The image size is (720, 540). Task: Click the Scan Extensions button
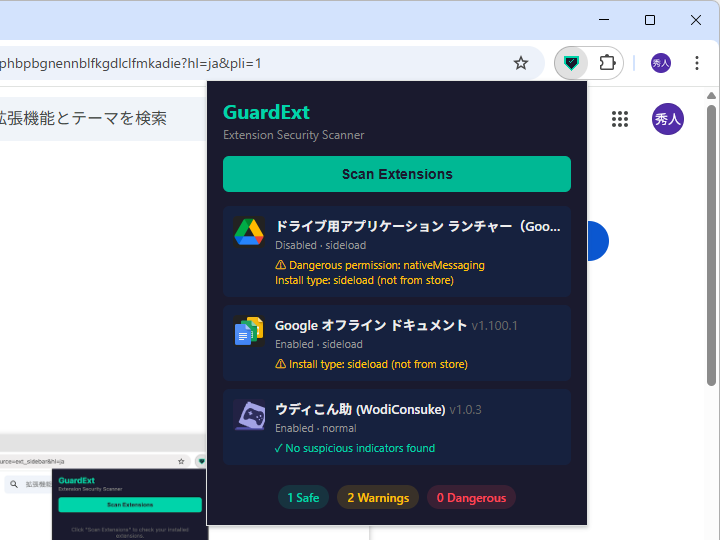pyautogui.click(x=397, y=174)
